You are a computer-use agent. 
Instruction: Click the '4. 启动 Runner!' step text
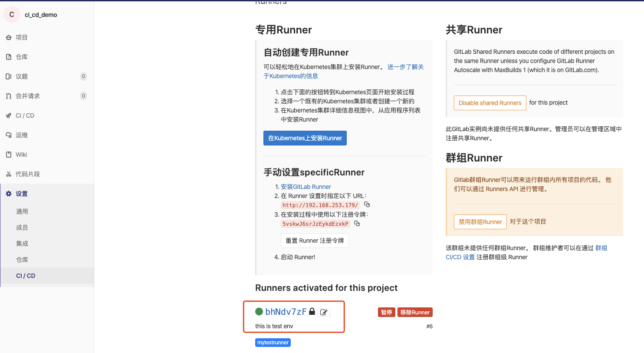click(x=295, y=257)
